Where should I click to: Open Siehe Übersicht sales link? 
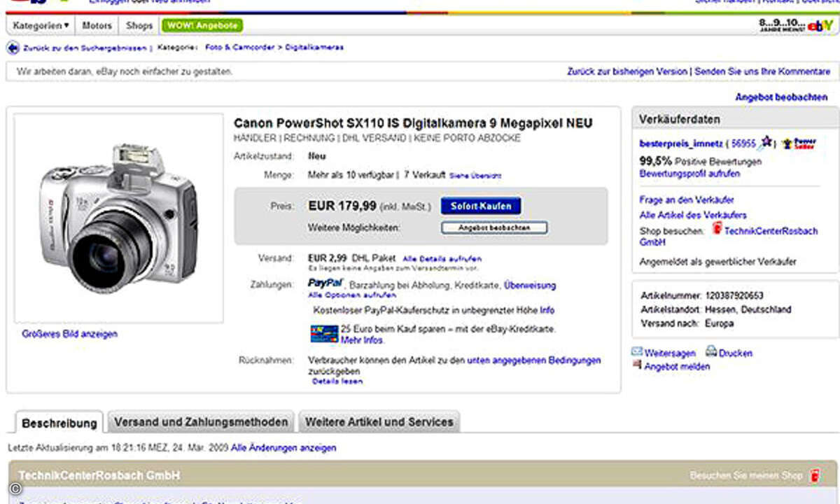coord(475,176)
